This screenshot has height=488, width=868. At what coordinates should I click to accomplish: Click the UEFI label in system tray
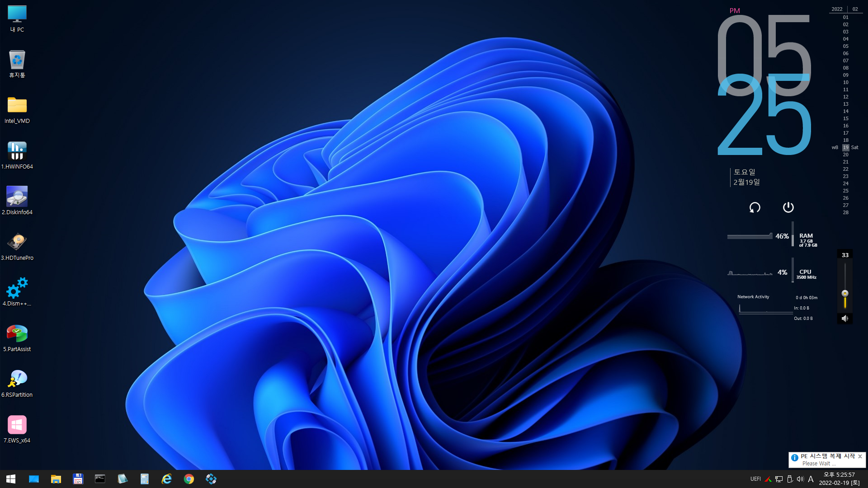[x=755, y=479]
